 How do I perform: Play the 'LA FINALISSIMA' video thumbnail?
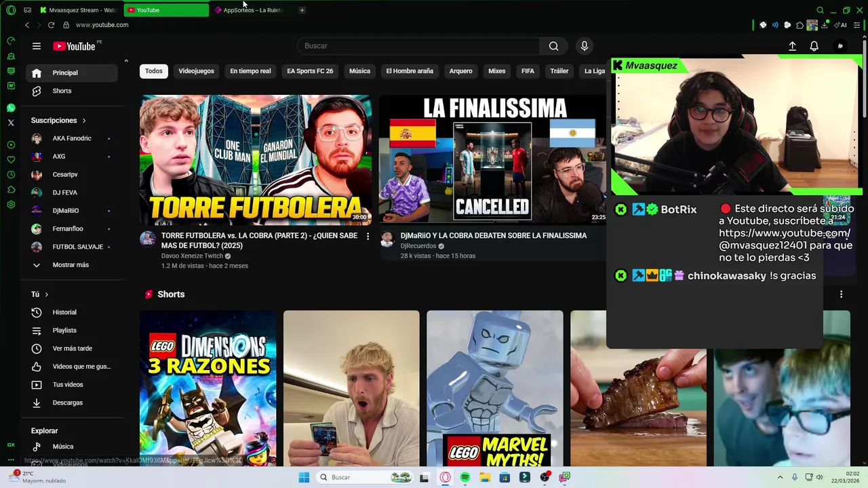492,160
